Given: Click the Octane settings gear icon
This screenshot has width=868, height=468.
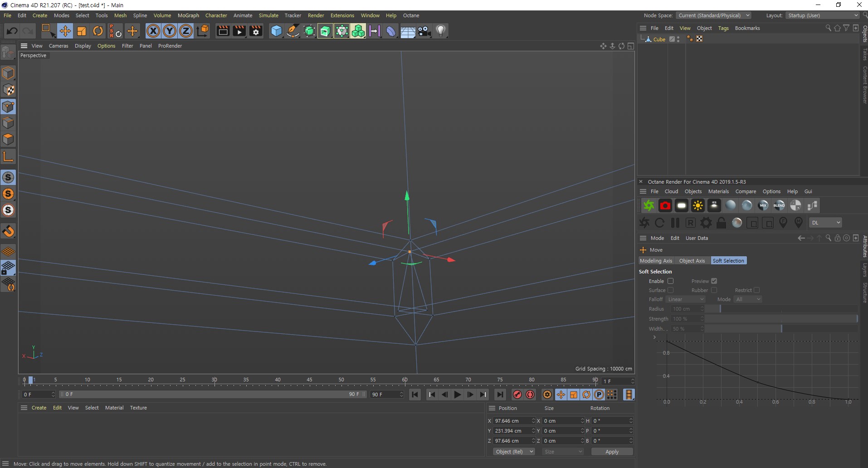Looking at the screenshot, I should (706, 223).
